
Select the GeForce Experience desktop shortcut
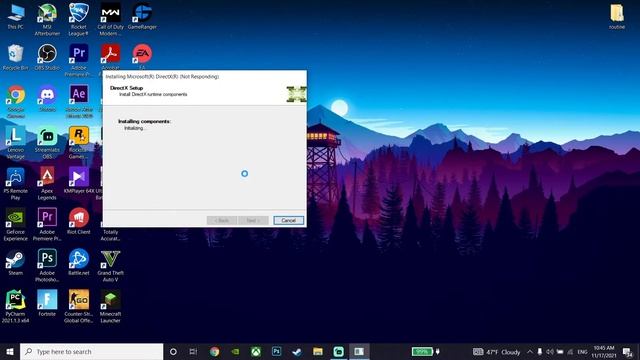(16, 224)
